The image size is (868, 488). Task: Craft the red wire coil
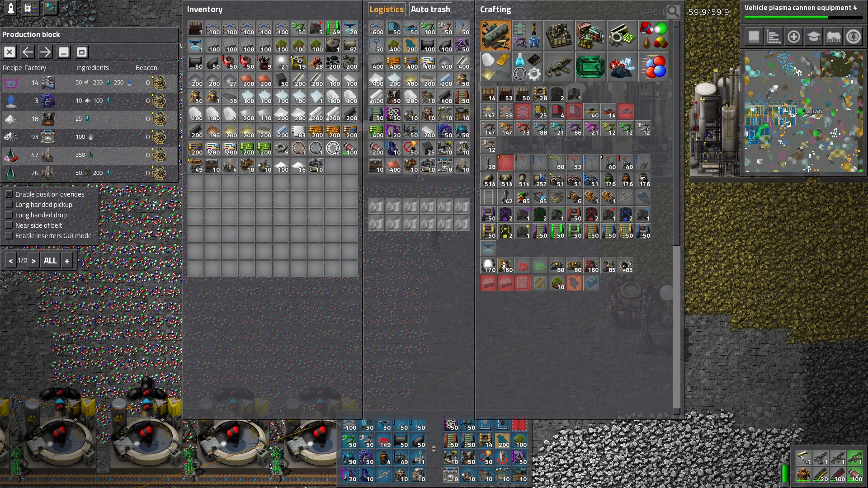pos(523,266)
